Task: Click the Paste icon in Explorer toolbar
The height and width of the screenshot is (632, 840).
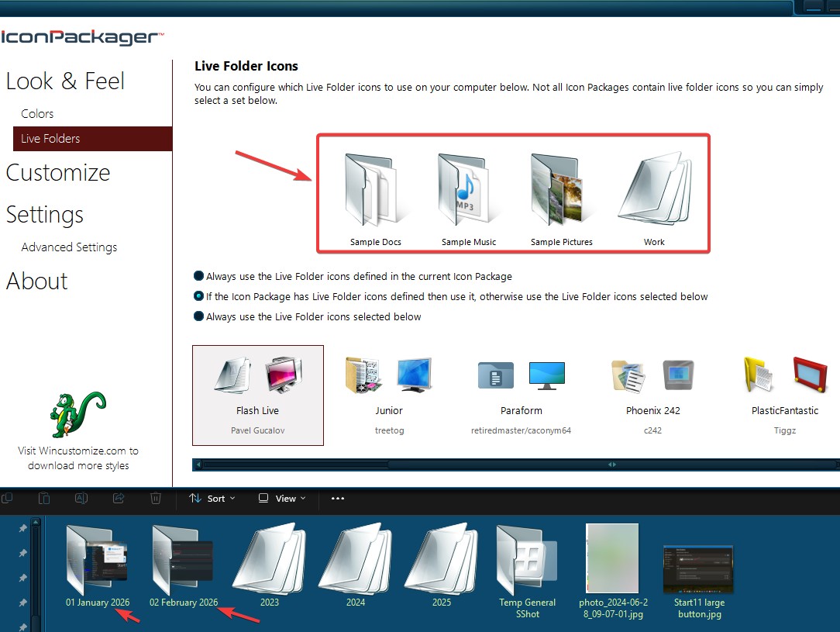Action: (x=44, y=498)
